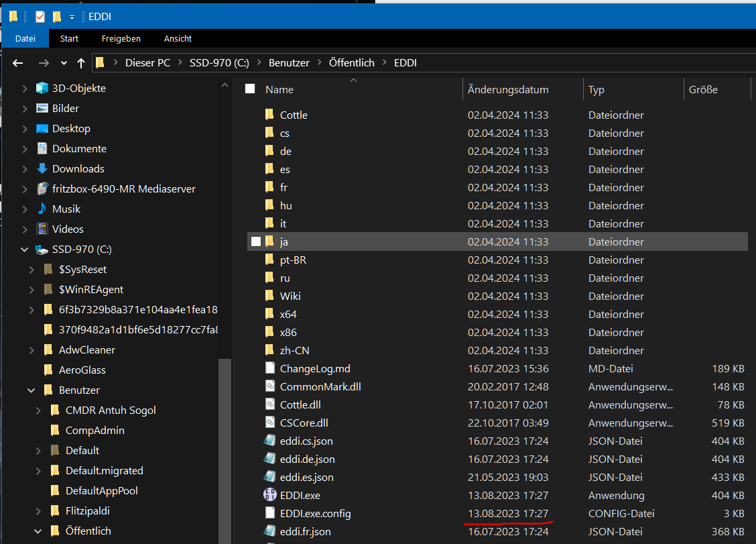Open the recent locations dropdown arrow
This screenshot has width=756, height=544.
click(x=64, y=63)
